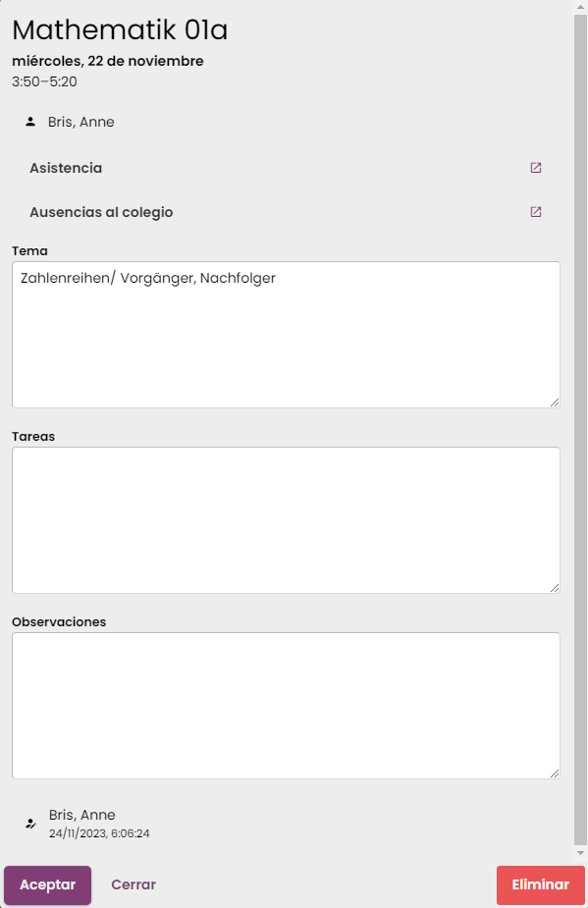588x908 pixels.
Task: Open the Ausencias al colegio row
Action: (x=286, y=212)
